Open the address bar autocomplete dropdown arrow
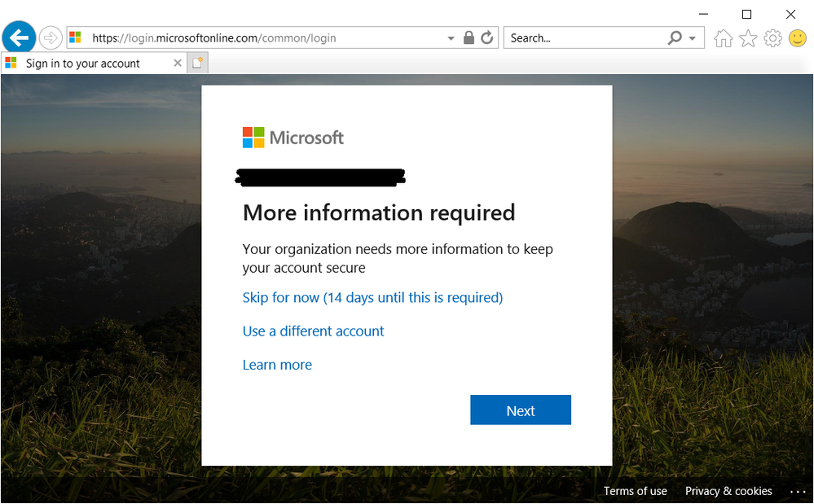This screenshot has height=504, width=814. tap(451, 38)
